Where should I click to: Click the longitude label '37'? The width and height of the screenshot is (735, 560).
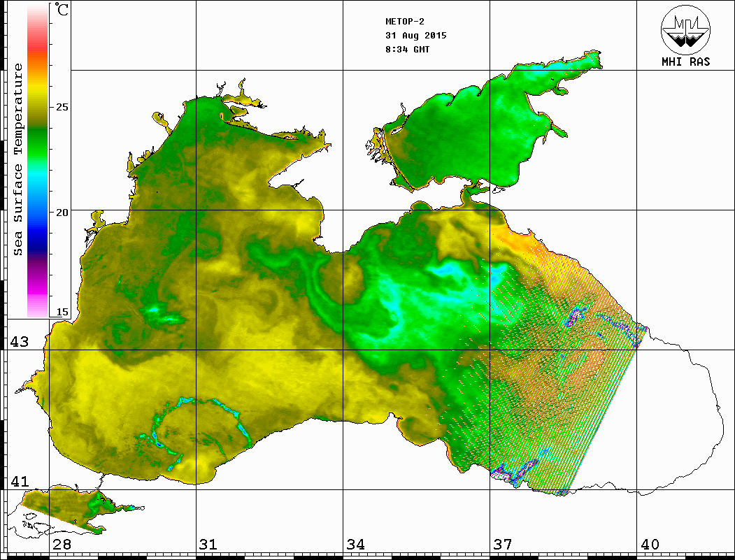503,544
